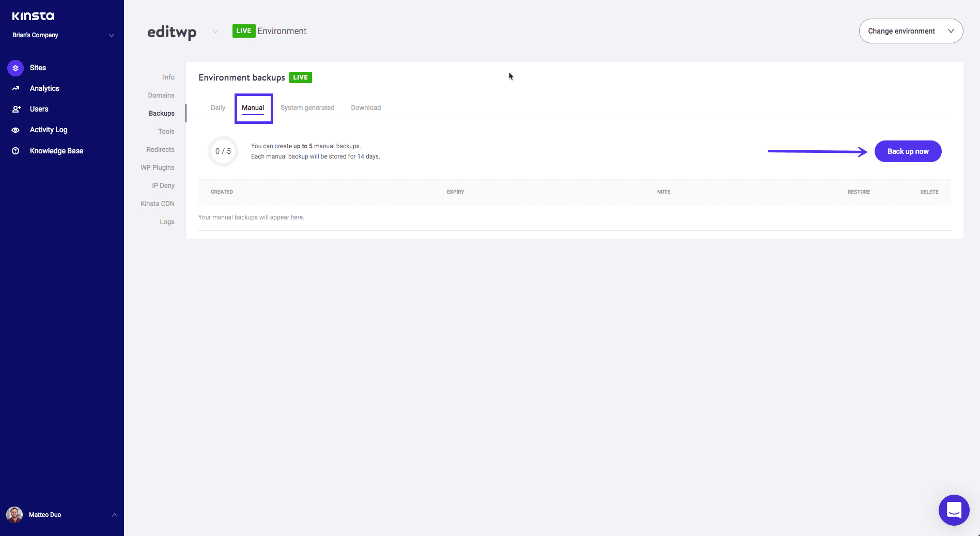980x536 pixels.
Task: Click the Kinsta logo
Action: coord(33,15)
